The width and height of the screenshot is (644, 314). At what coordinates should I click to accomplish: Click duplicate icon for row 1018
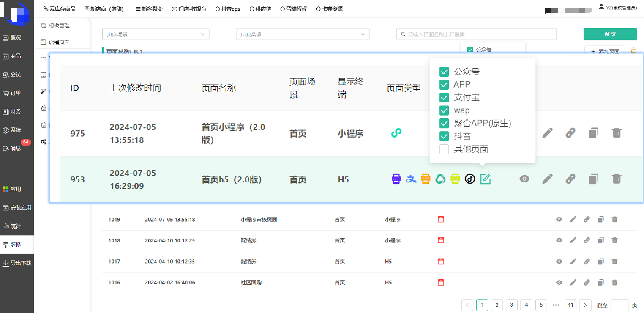[x=600, y=240]
